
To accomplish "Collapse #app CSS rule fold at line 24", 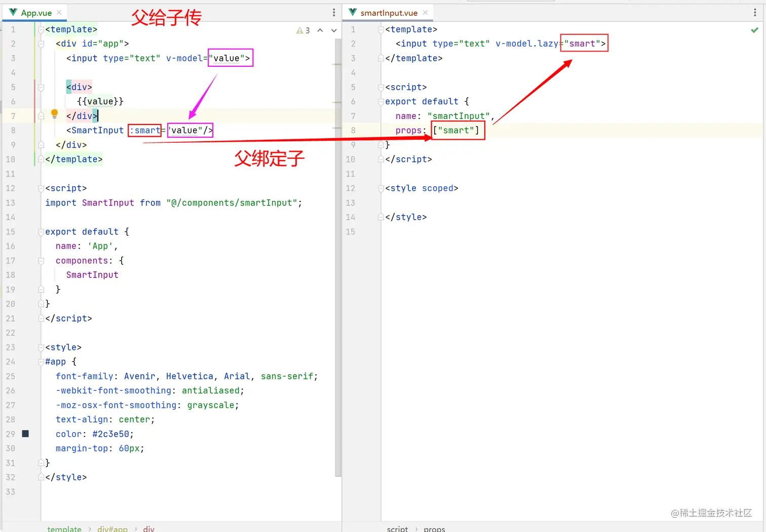I will point(41,362).
